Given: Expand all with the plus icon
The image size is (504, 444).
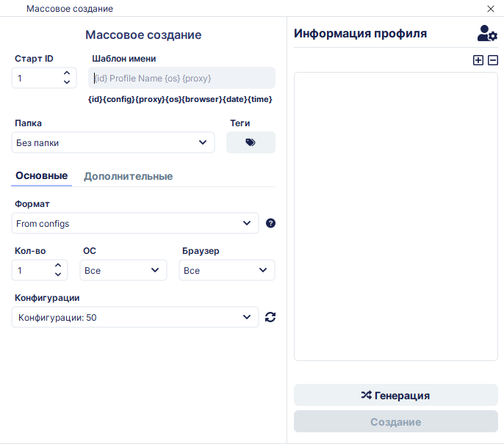Looking at the screenshot, I should (x=478, y=60).
